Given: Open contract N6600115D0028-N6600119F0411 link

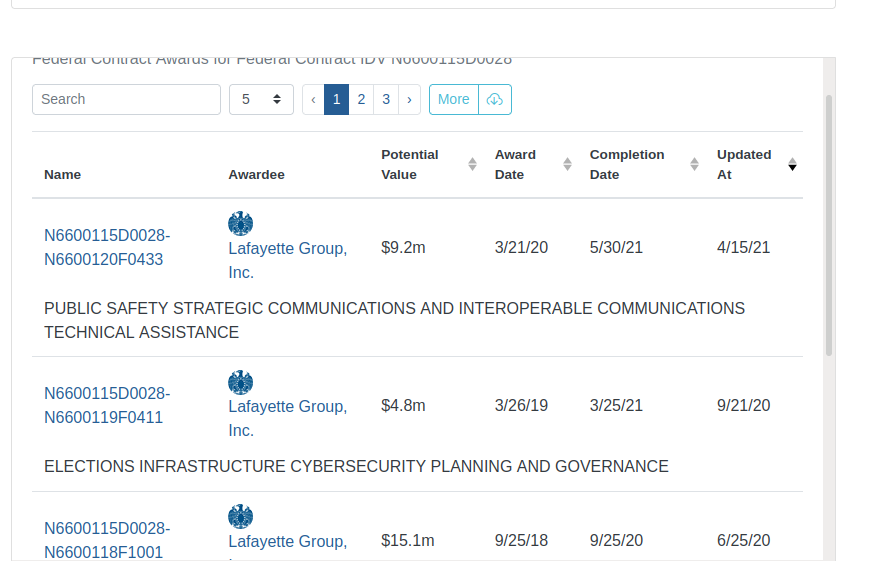Looking at the screenshot, I should [x=107, y=405].
